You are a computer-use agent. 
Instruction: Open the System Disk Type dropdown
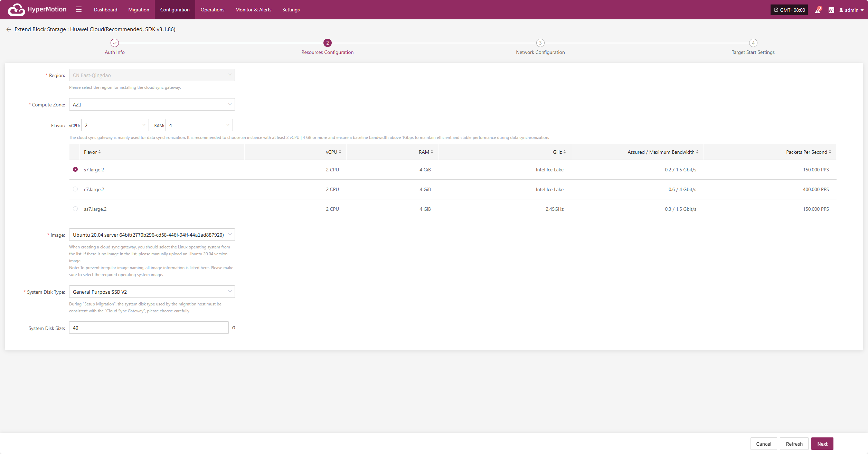(x=152, y=292)
